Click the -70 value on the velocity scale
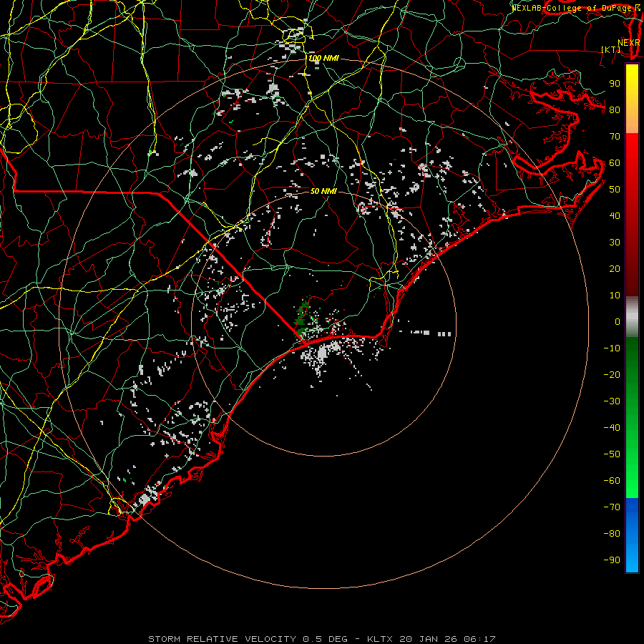 point(612,507)
